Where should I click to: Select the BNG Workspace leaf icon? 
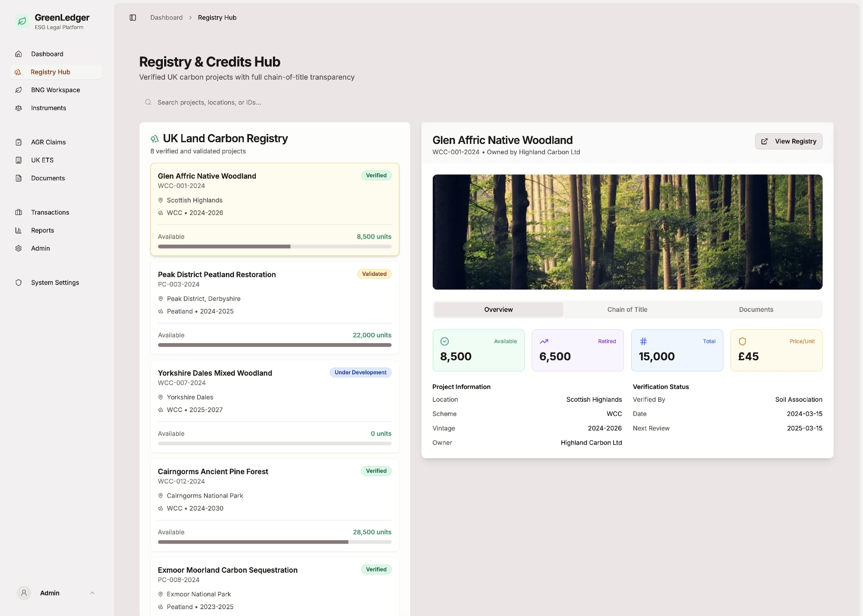click(x=18, y=90)
